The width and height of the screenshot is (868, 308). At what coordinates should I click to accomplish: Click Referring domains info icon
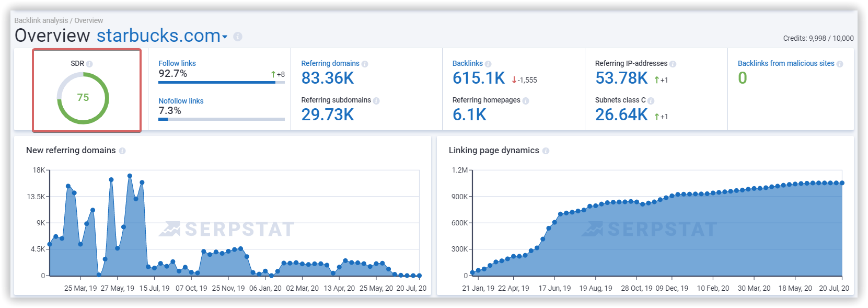[x=365, y=64]
